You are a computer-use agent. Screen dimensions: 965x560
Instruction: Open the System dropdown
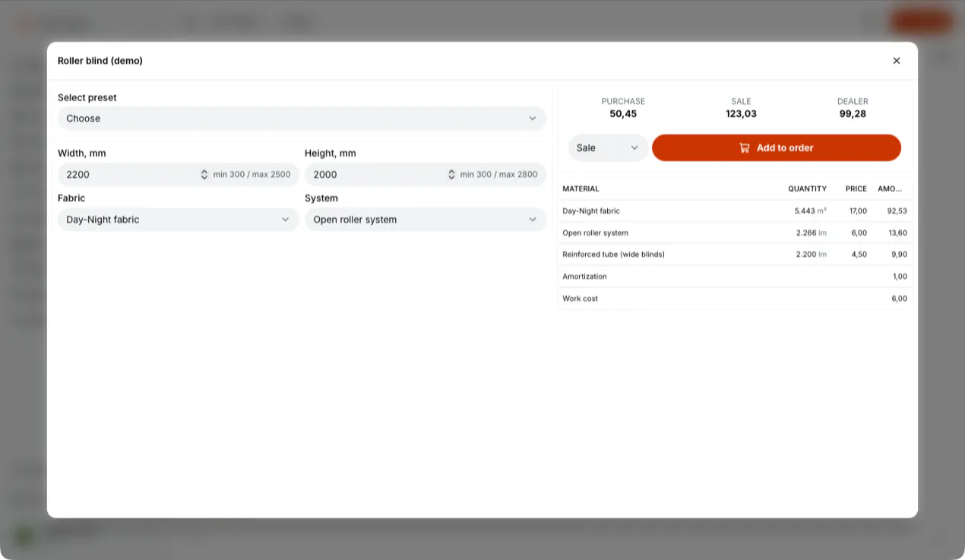click(426, 220)
